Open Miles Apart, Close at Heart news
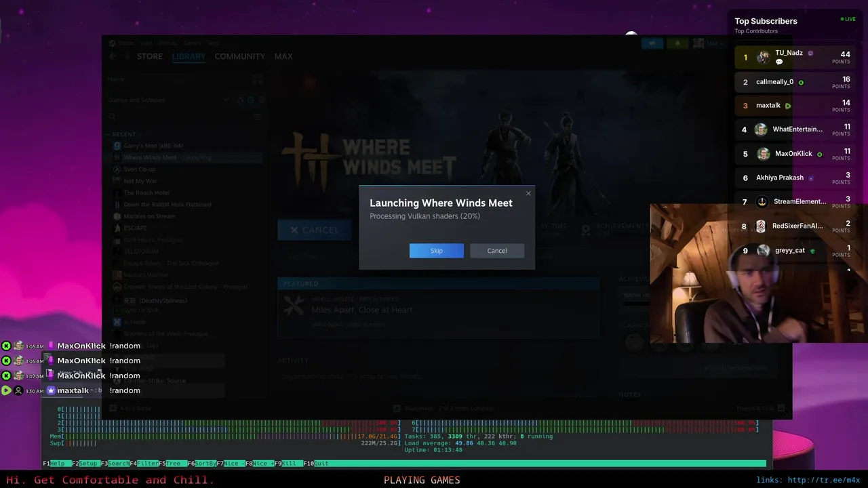The width and height of the screenshot is (868, 488). [361, 310]
